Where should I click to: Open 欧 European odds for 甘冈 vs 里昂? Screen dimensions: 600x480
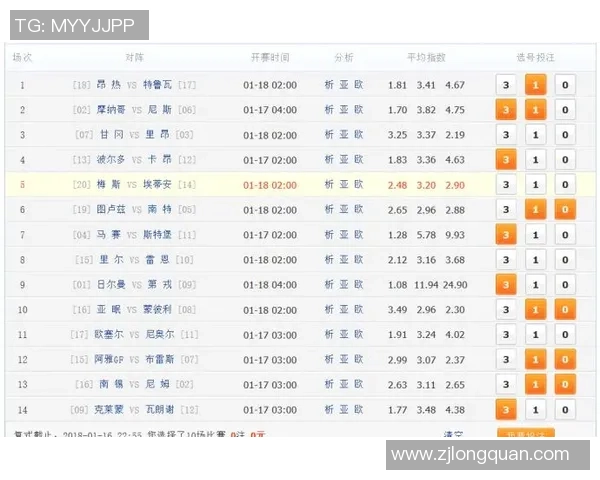pyautogui.click(x=358, y=135)
